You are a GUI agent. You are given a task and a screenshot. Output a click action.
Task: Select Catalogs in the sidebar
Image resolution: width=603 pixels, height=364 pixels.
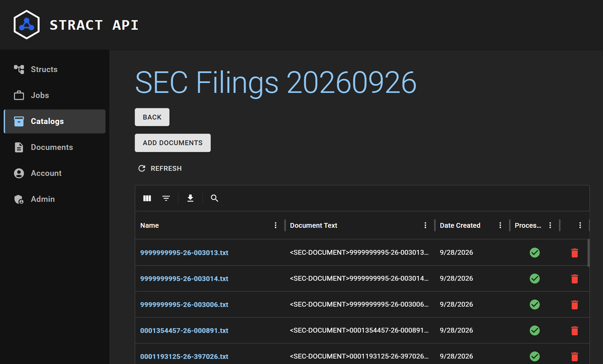[x=55, y=121]
